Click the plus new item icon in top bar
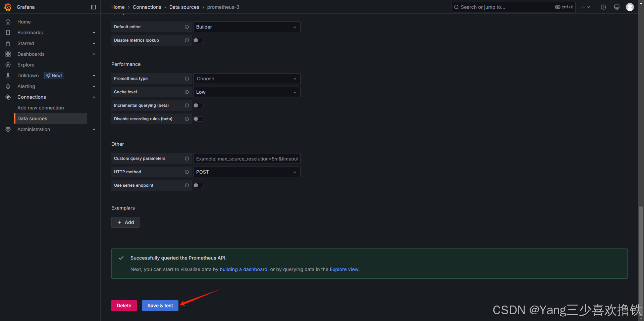 click(x=583, y=7)
